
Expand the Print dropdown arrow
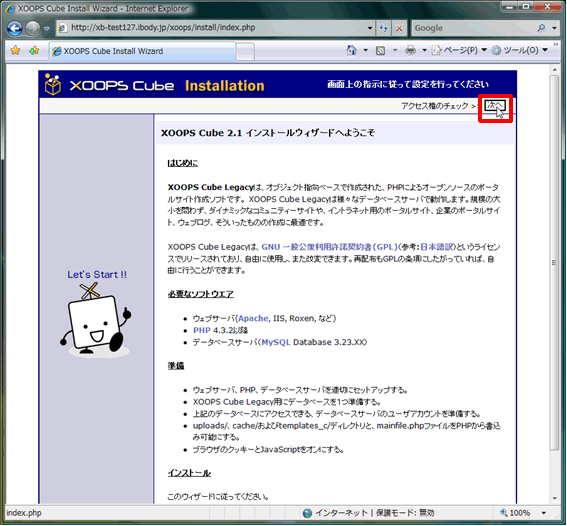(x=424, y=50)
